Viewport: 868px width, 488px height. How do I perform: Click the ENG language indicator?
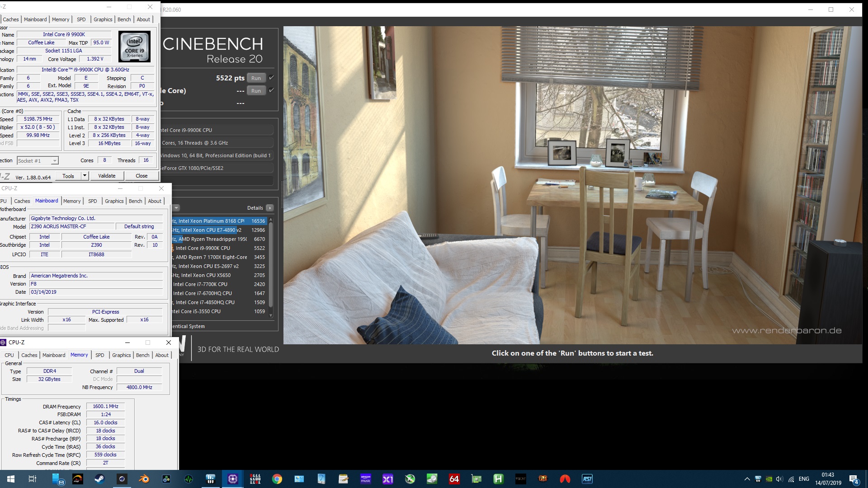[x=804, y=479]
